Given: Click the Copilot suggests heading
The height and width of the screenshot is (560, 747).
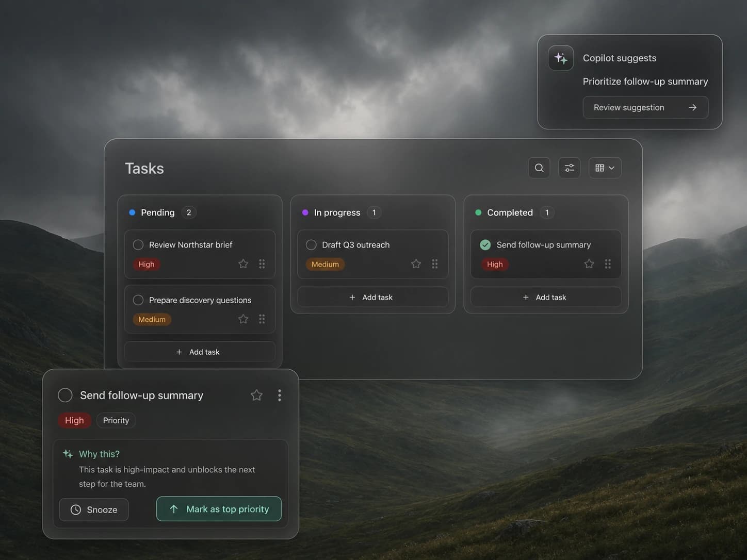Looking at the screenshot, I should click(x=620, y=58).
